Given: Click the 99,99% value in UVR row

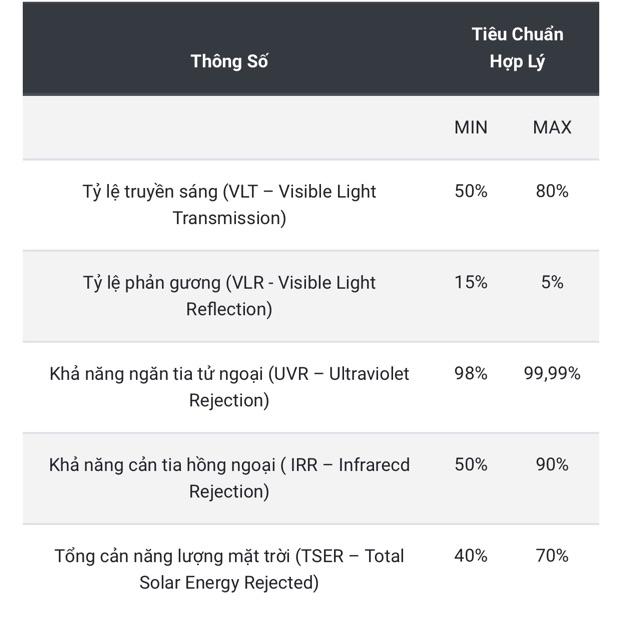Looking at the screenshot, I should click(x=552, y=373).
